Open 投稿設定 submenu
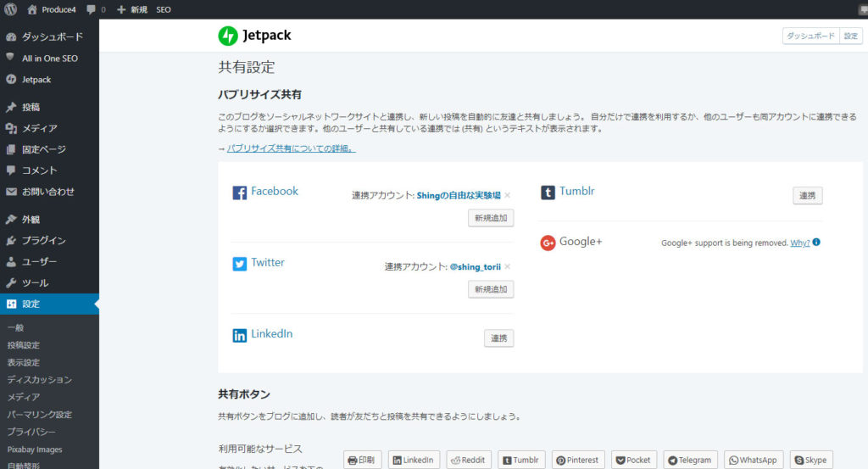This screenshot has width=868, height=469. [x=23, y=344]
